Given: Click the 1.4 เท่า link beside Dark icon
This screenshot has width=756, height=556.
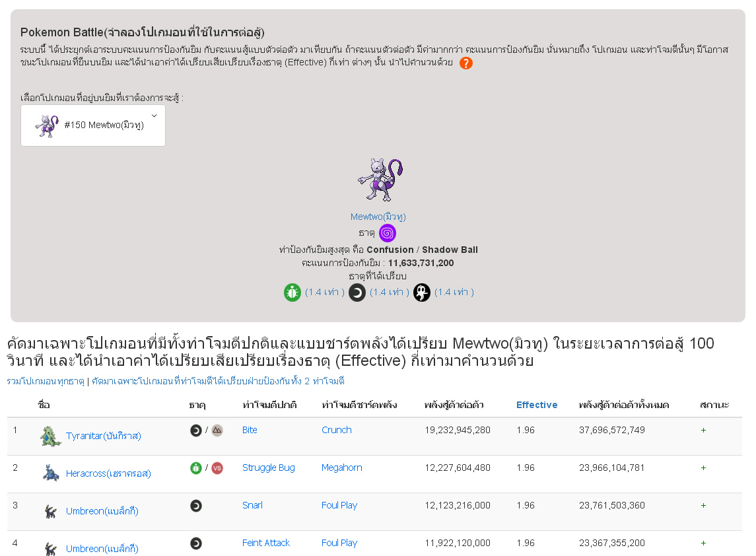Looking at the screenshot, I should [x=389, y=293].
